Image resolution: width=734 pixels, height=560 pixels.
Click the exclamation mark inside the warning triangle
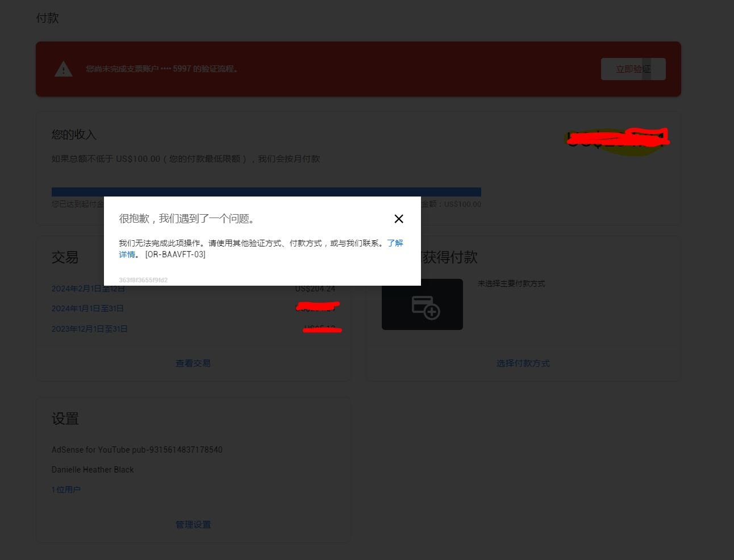63,70
